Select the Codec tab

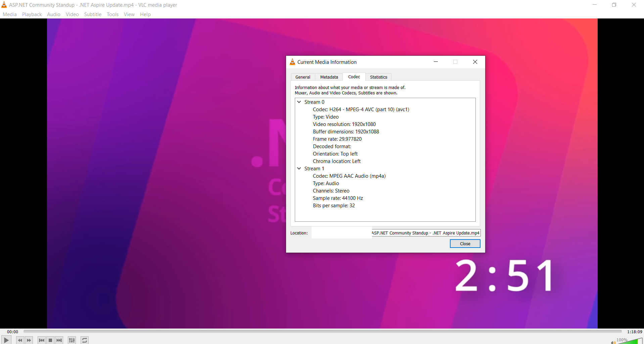click(x=354, y=77)
